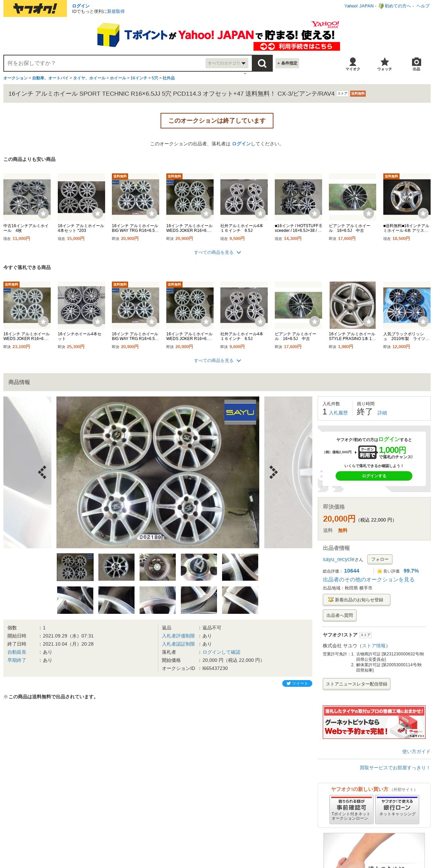Select the SK center cap thumbnail

pos(199,567)
